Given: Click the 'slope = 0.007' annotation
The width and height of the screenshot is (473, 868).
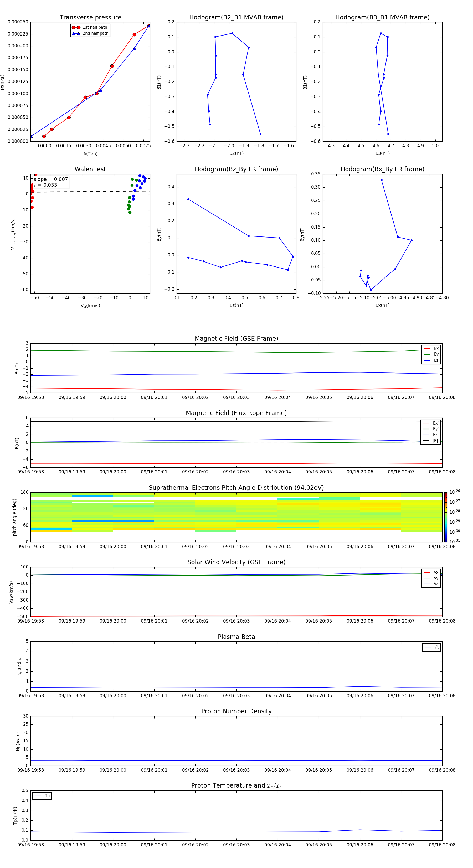Looking at the screenshot, I should (50, 179).
